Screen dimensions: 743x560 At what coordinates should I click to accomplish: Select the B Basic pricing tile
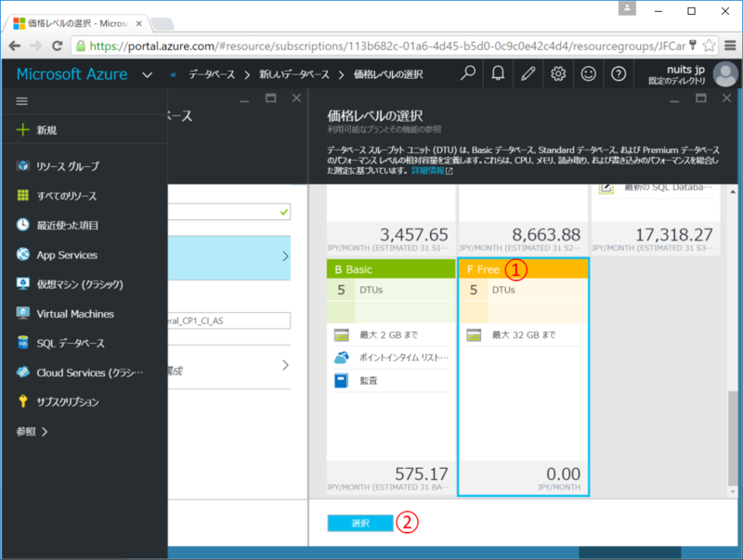pos(391,377)
